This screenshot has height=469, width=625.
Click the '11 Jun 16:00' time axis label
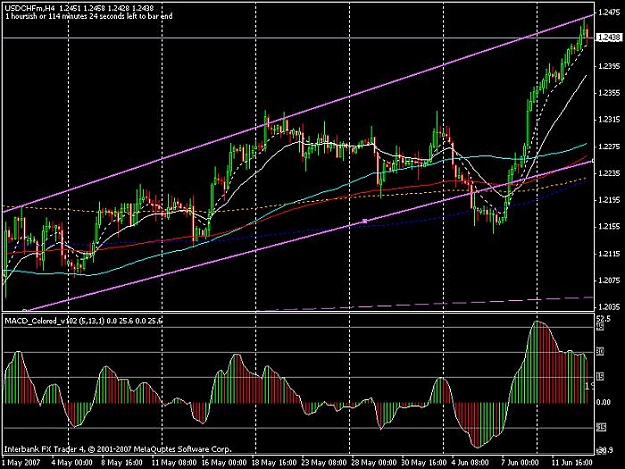(572, 463)
